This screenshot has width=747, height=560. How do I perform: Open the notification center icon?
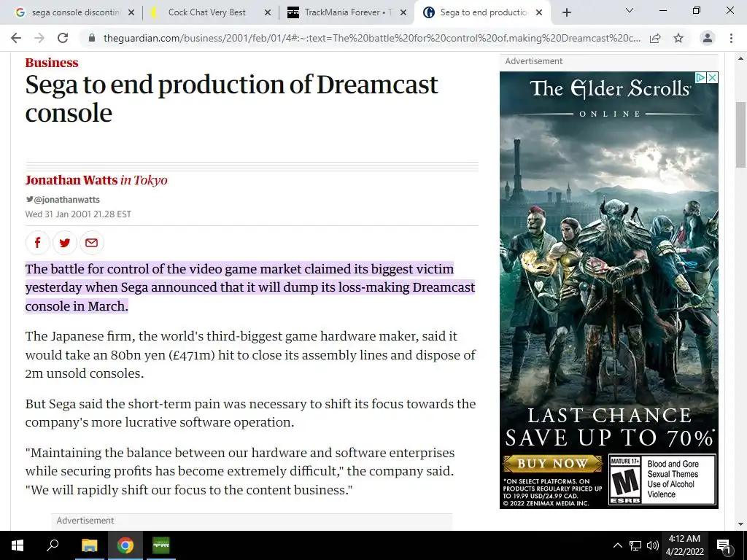(724, 545)
